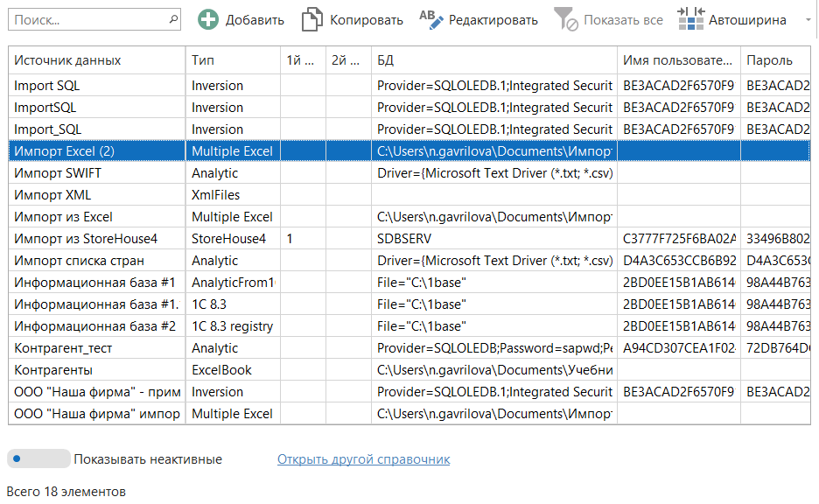
Task: Click the Добавить button label
Action: [x=255, y=20]
